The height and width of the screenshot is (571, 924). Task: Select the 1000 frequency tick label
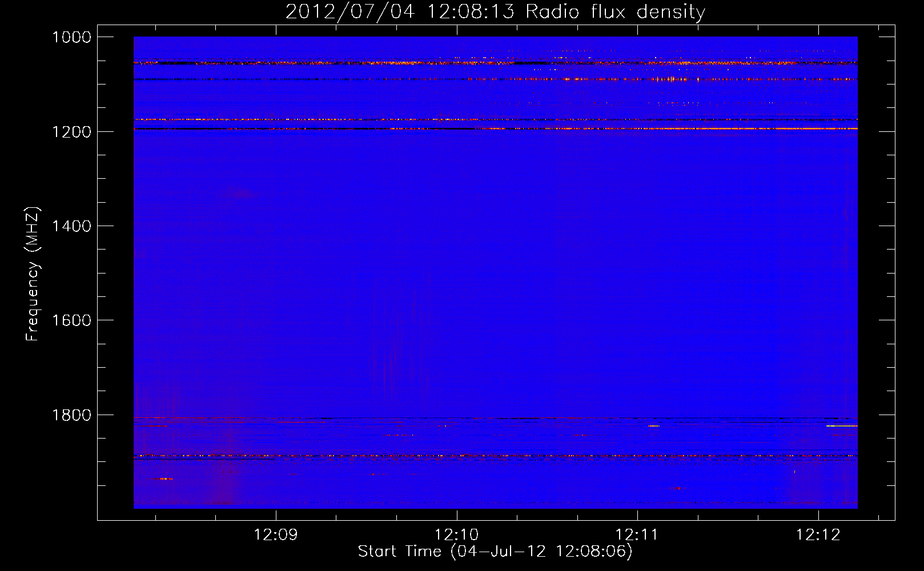coord(71,37)
